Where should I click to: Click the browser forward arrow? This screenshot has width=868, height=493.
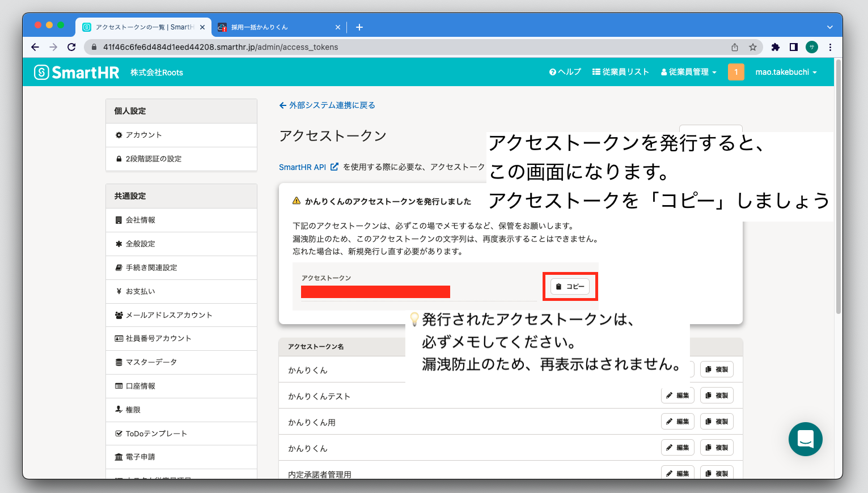pyautogui.click(x=53, y=47)
